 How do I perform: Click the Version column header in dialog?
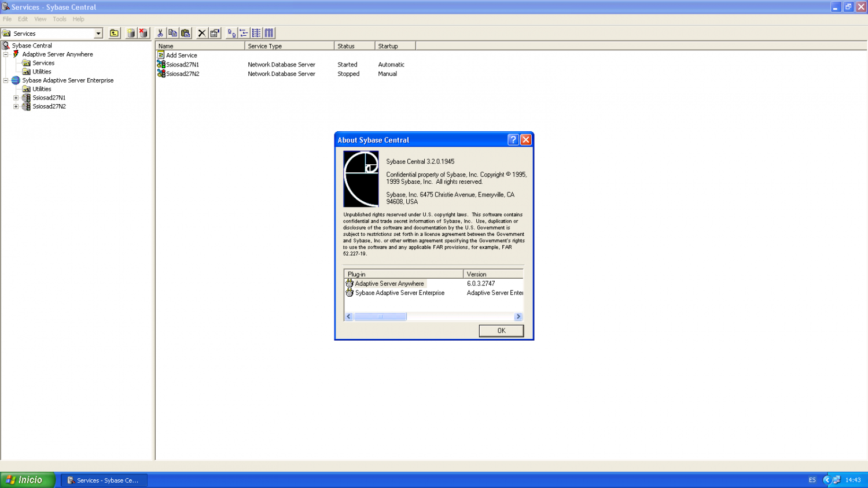[x=493, y=274]
